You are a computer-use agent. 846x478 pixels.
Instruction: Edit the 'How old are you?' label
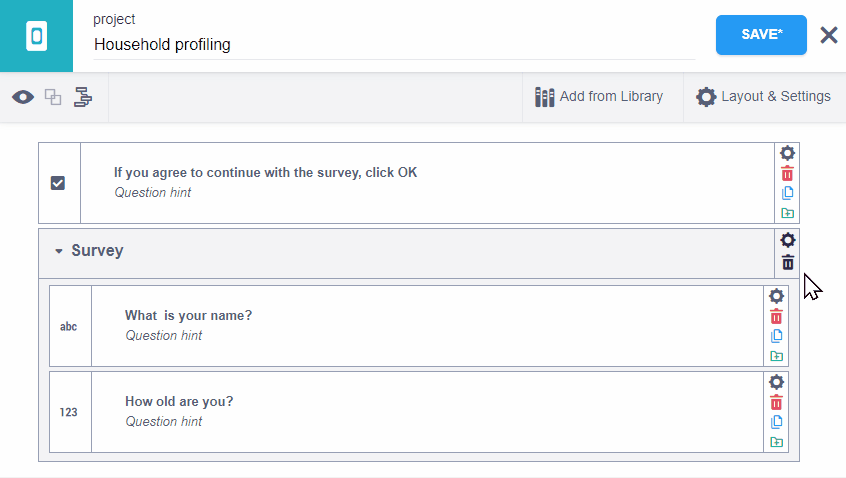coord(179,402)
